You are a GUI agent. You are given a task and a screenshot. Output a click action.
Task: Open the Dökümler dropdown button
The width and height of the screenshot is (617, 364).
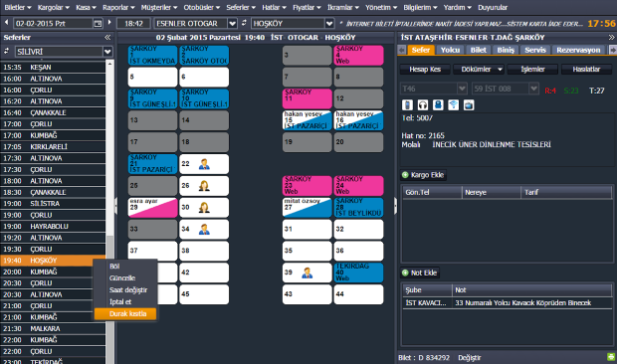pos(479,70)
